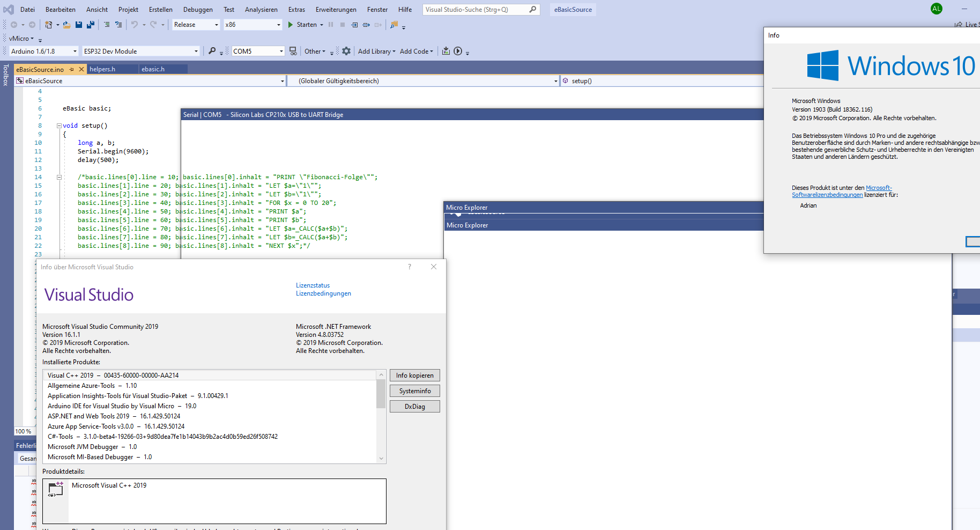980x530 pixels.
Task: Open the Lizenzbedingungen link
Action: pyautogui.click(x=324, y=293)
